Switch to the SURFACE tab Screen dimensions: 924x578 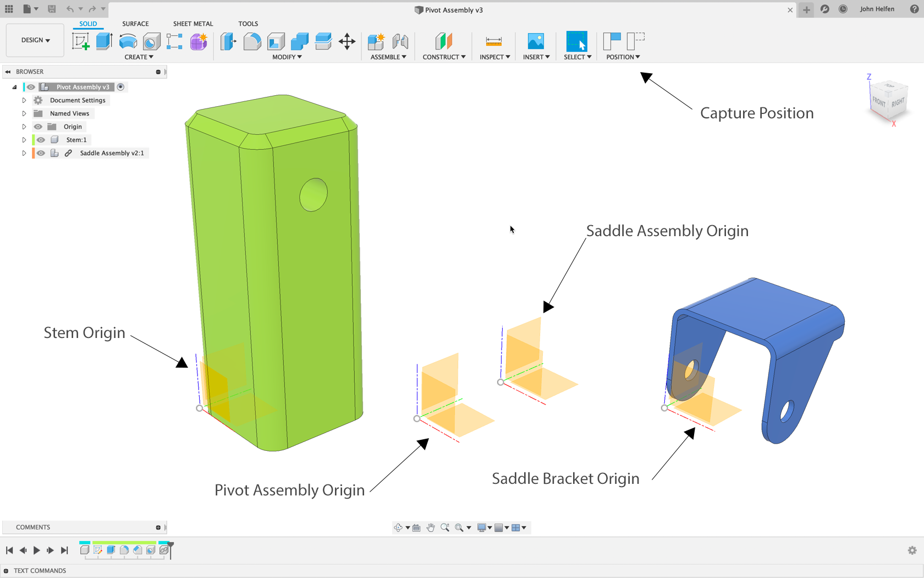[x=135, y=24]
